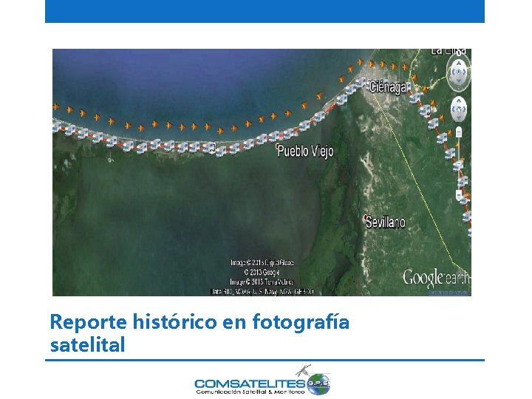Click the move joystick down arrow
532x399 pixels.
pos(458,117)
